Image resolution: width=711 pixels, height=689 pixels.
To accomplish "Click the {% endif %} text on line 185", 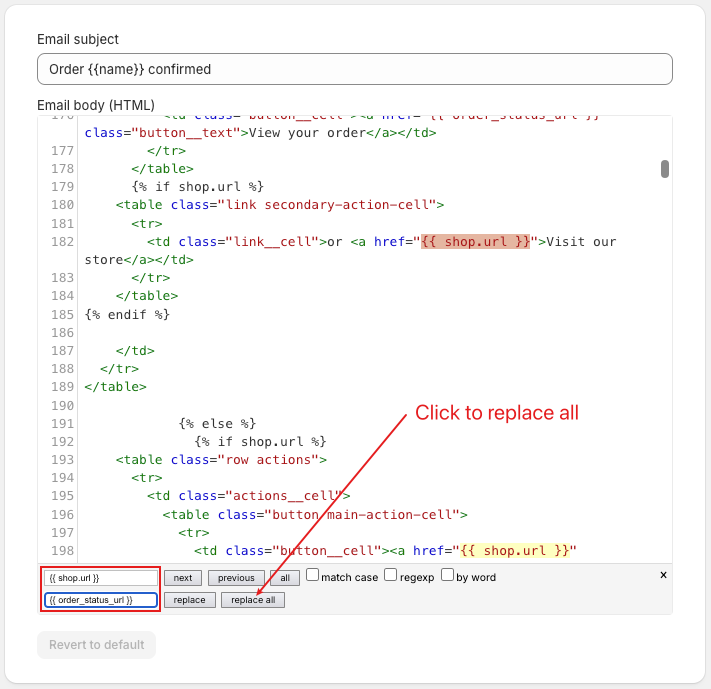I will (x=127, y=314).
